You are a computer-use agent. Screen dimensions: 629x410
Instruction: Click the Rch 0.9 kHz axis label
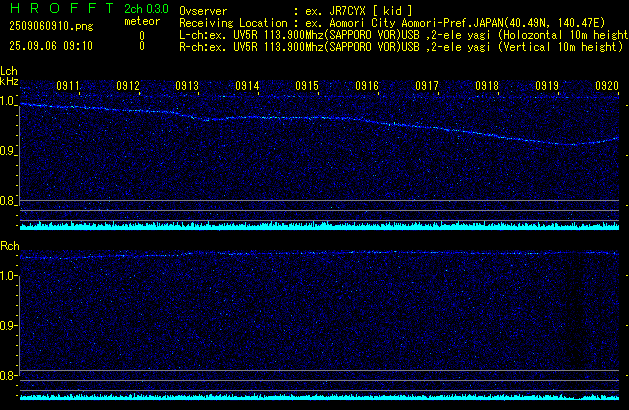[x=7, y=326]
